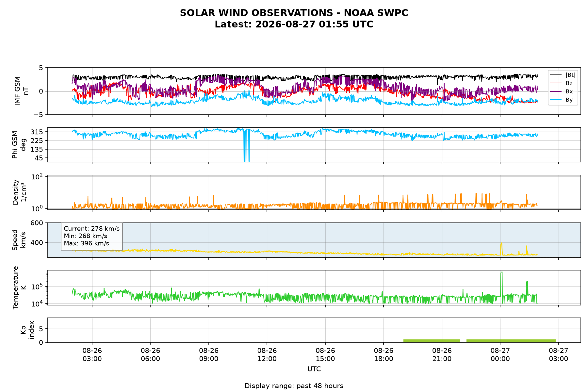Click the 08-27 03:00 time axis label
The width and height of the screenshot is (588, 392).
(x=559, y=354)
